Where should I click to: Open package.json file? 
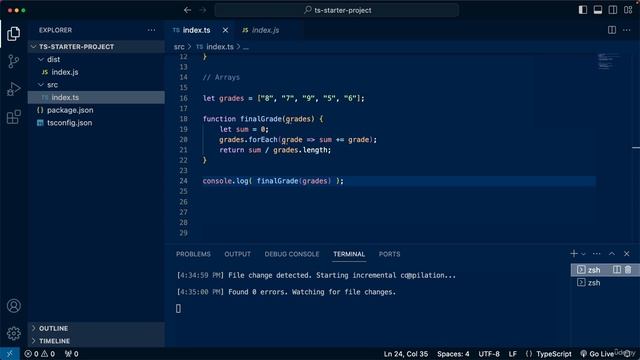(x=96, y=110)
